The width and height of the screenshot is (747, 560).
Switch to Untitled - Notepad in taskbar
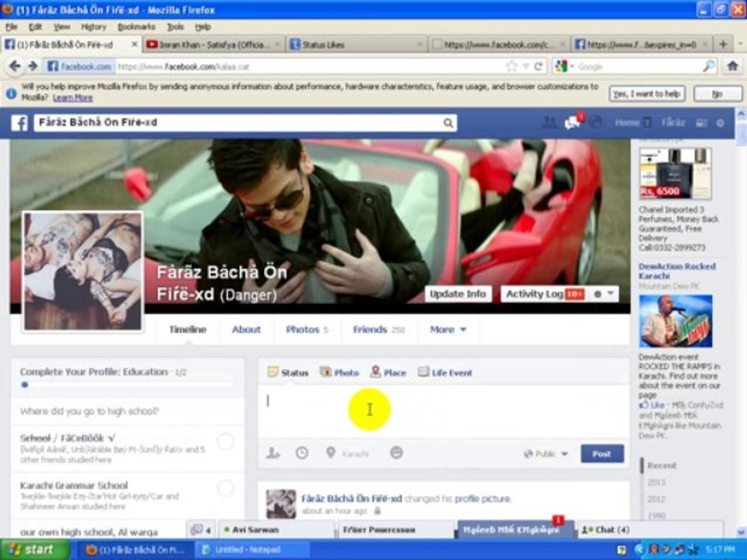coord(253,550)
